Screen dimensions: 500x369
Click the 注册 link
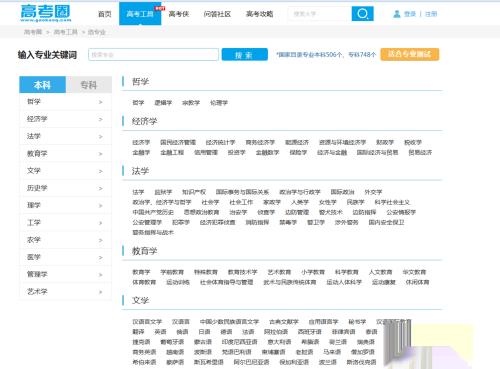pyautogui.click(x=431, y=14)
